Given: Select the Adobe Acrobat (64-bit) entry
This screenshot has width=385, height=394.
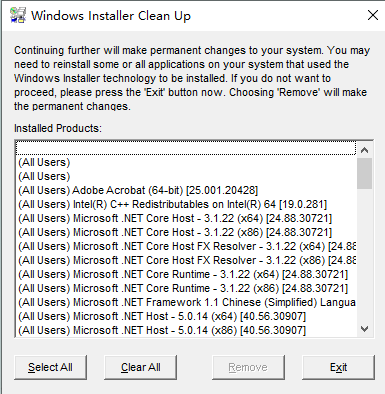Looking at the screenshot, I should 186,190.
